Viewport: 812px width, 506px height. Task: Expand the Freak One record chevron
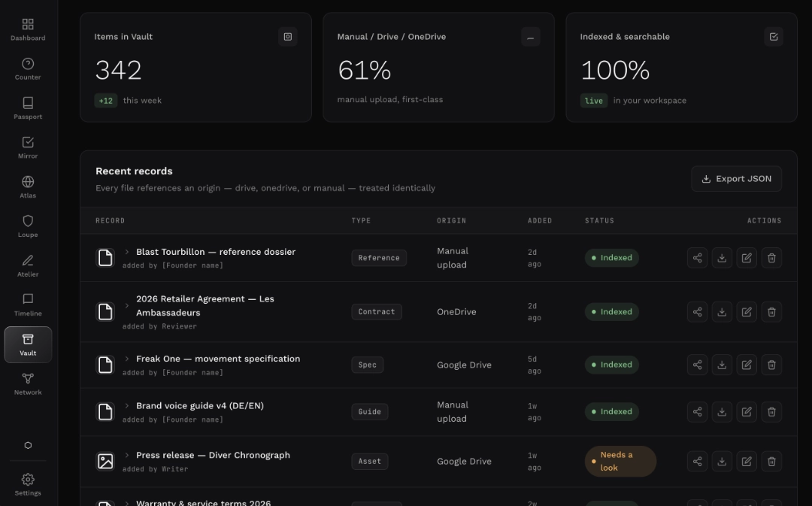[127, 359]
